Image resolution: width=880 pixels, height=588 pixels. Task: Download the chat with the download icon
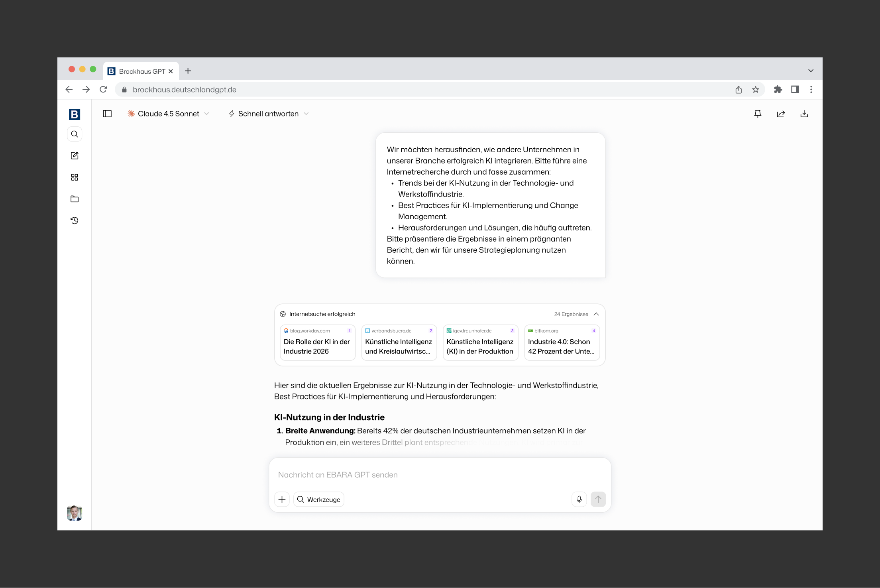[804, 114]
